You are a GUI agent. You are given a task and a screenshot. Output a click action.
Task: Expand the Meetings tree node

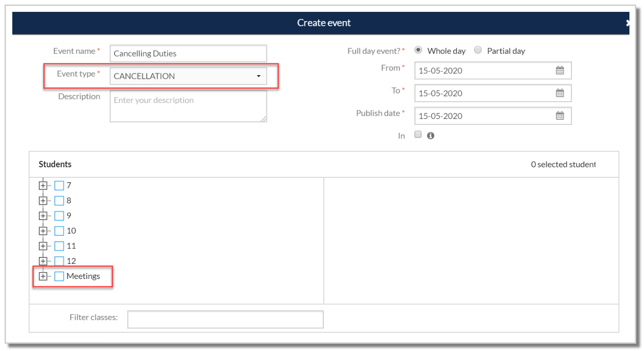tap(43, 276)
